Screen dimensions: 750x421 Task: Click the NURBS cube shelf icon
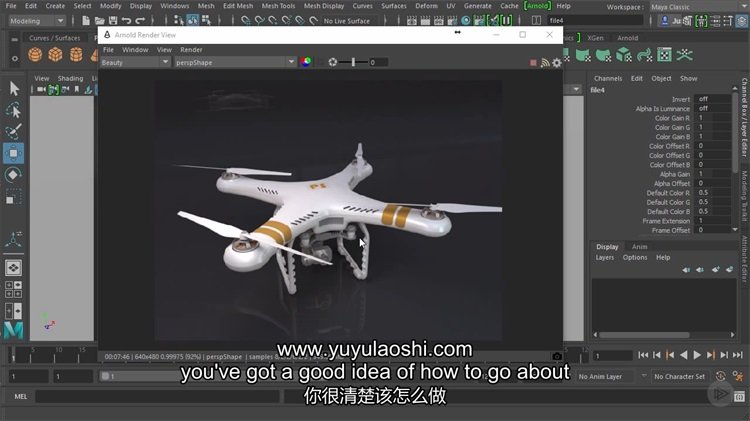pyautogui.click(x=55, y=55)
